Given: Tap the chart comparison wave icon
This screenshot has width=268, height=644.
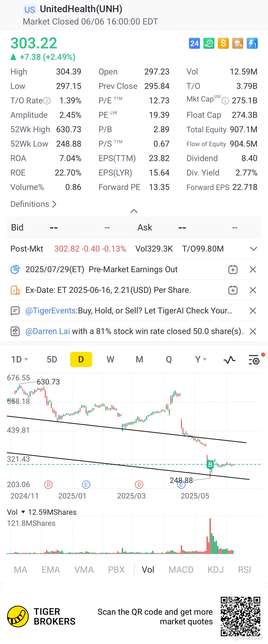Looking at the screenshot, I should pos(229,360).
